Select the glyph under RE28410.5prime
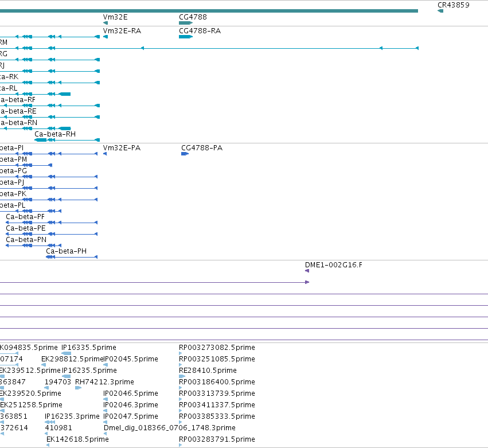The image size is (488, 448). 182,376
